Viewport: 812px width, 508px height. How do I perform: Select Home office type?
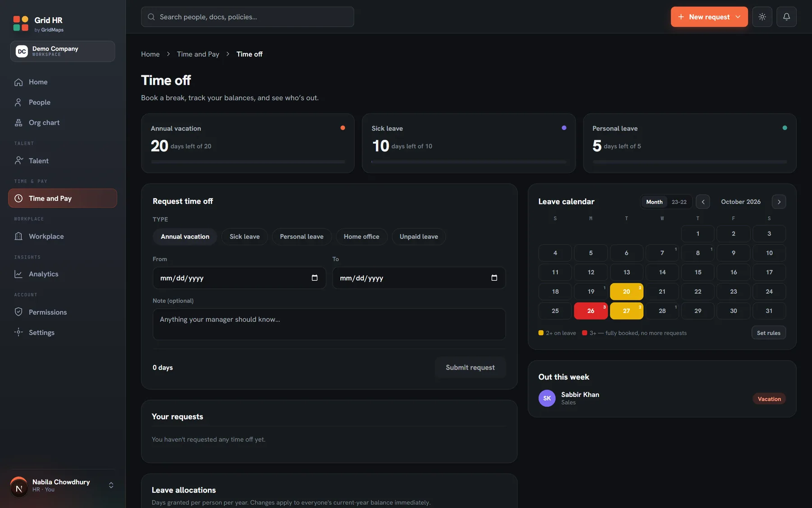tap(361, 236)
